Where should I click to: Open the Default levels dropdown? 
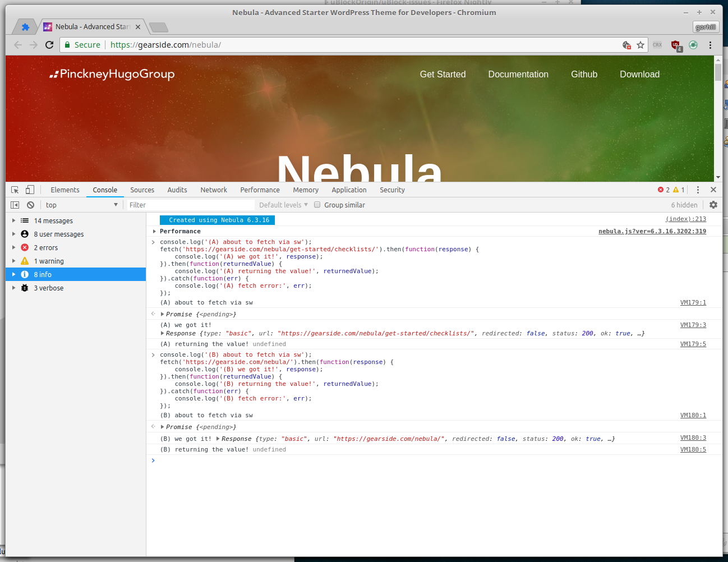tap(282, 205)
